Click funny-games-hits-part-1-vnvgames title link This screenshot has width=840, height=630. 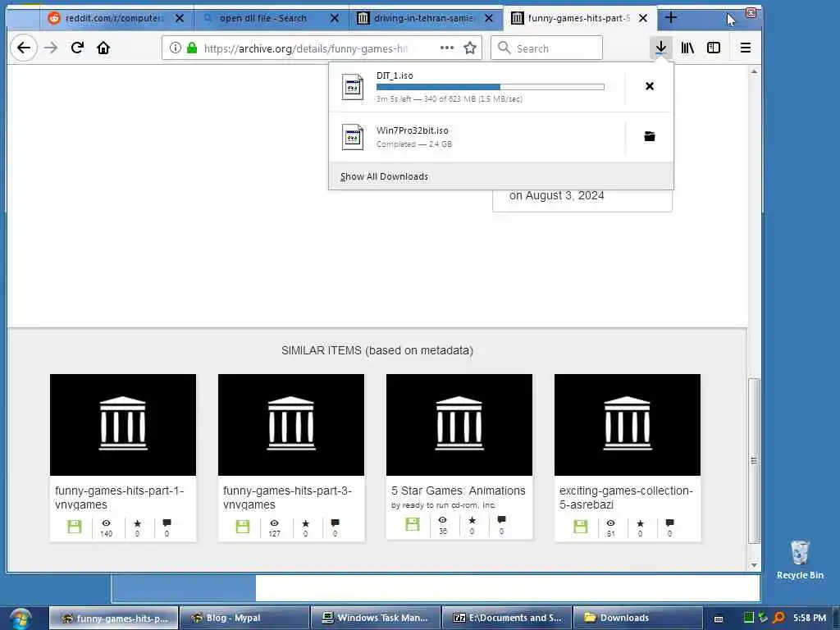pos(120,498)
